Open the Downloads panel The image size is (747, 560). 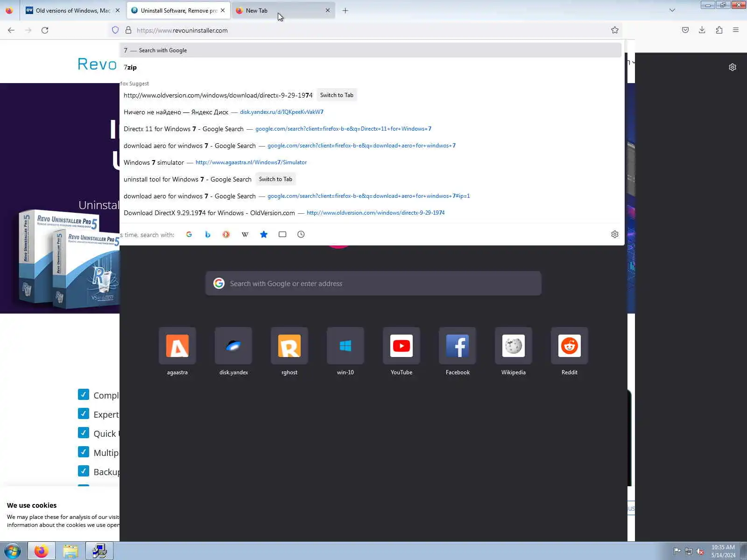702,30
